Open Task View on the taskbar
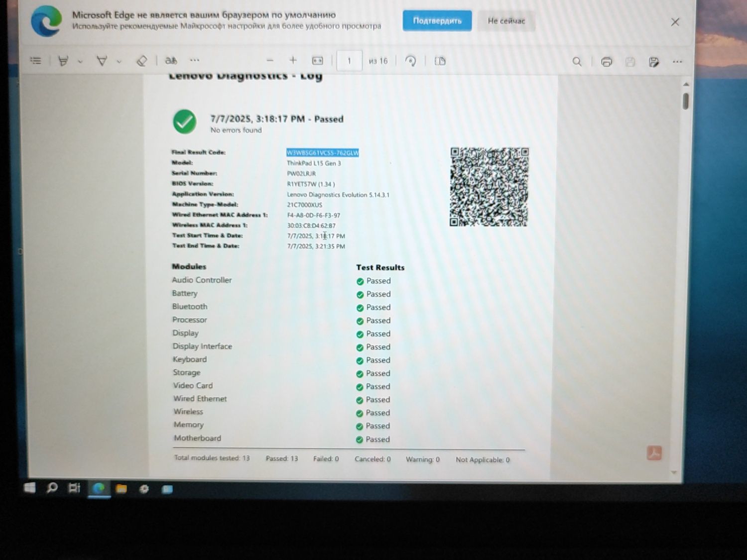Screen dimensions: 747x560 [x=74, y=488]
